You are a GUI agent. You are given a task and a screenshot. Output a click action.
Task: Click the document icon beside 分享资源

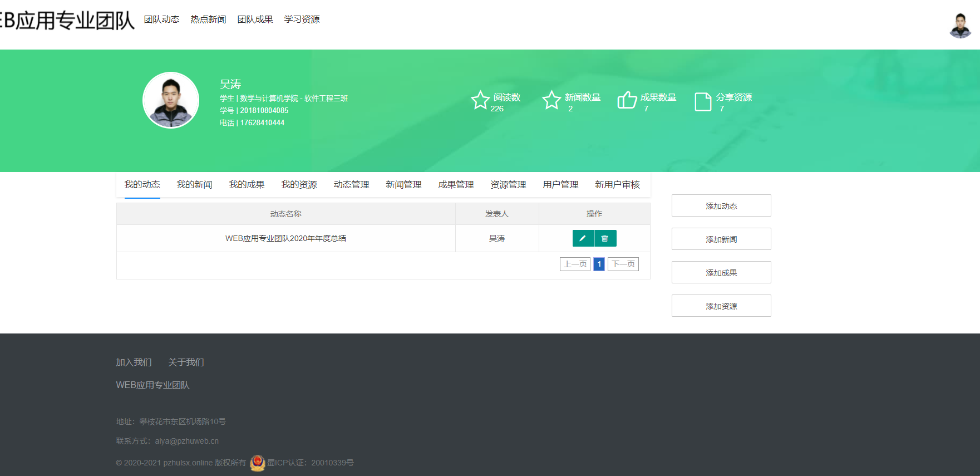[x=703, y=102]
